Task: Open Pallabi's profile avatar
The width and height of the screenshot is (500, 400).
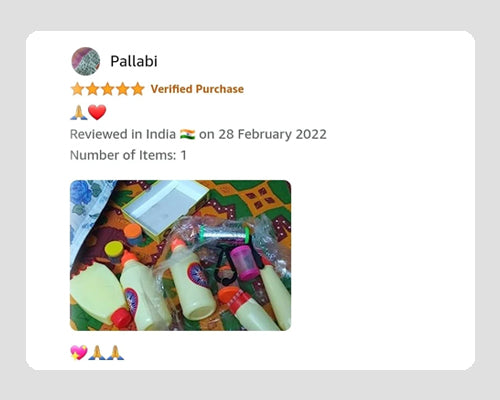Action: point(86,61)
